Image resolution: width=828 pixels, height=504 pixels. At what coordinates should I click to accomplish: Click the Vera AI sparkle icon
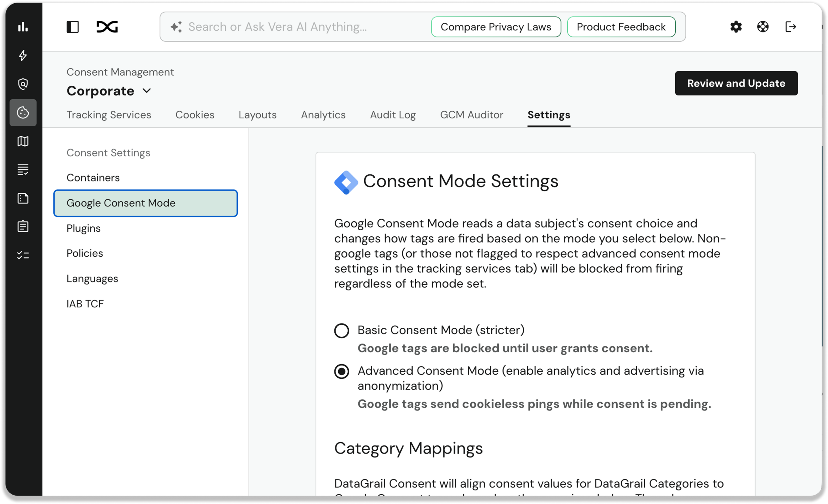tap(176, 27)
